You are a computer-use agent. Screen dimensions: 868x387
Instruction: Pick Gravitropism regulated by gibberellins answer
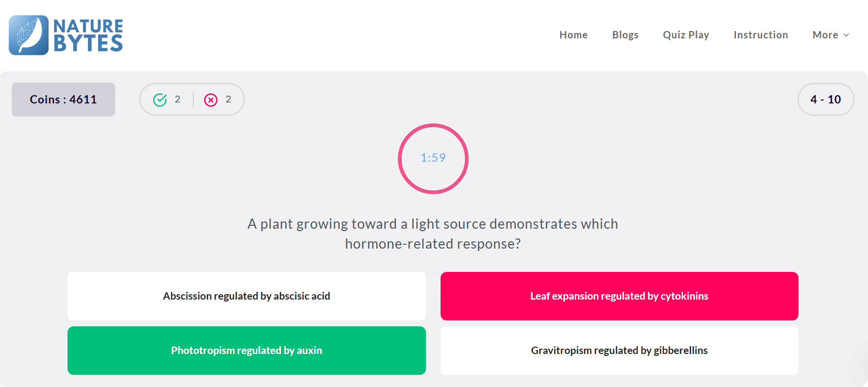pos(619,351)
